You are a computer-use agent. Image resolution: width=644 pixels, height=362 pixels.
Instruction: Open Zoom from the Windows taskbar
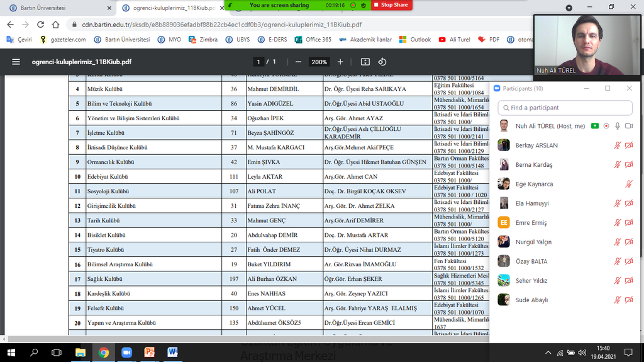(125, 353)
